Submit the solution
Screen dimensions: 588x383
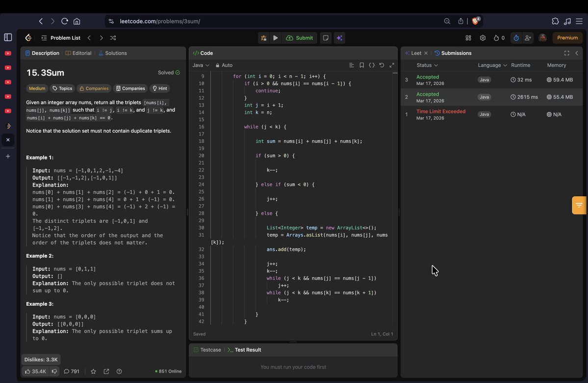point(300,38)
